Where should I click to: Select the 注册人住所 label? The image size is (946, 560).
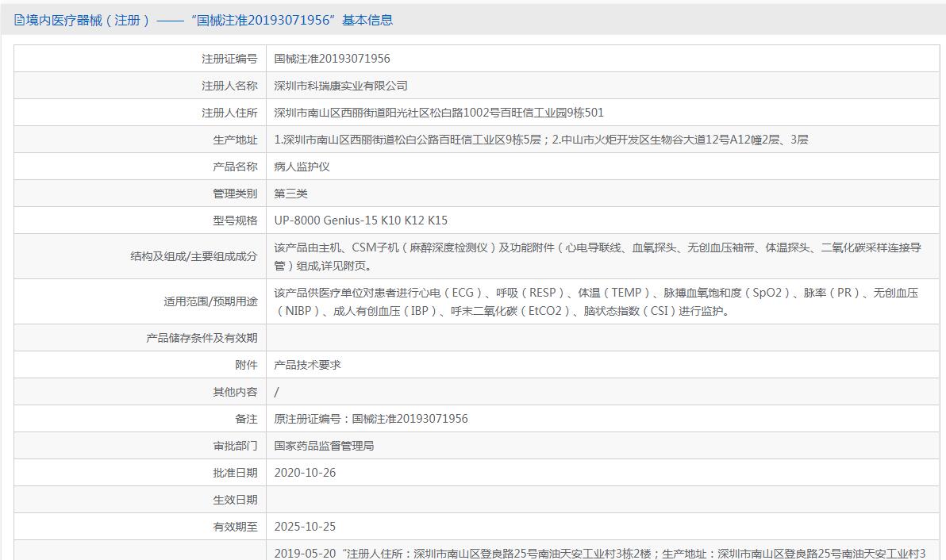229,113
